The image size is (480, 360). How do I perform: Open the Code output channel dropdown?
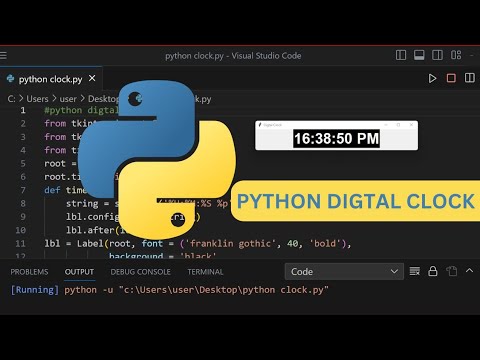[344, 272]
